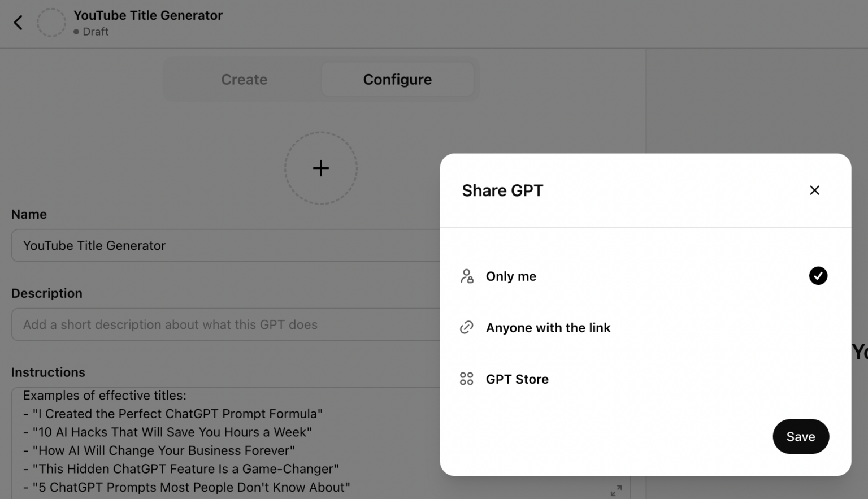Click the plus icon to add a GPT image
Viewport: 868px width, 499px height.
pos(320,168)
